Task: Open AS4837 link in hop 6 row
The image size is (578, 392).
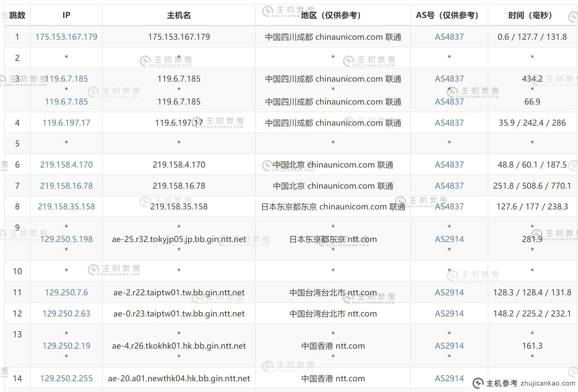Action: [x=449, y=165]
